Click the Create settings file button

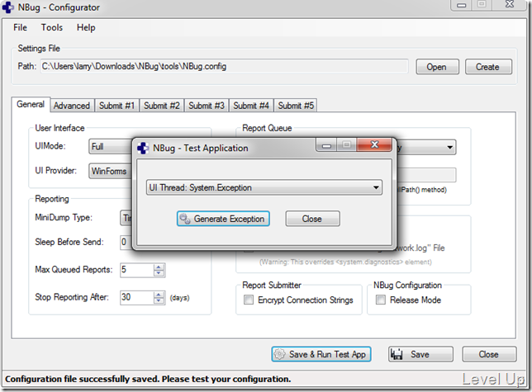point(488,67)
